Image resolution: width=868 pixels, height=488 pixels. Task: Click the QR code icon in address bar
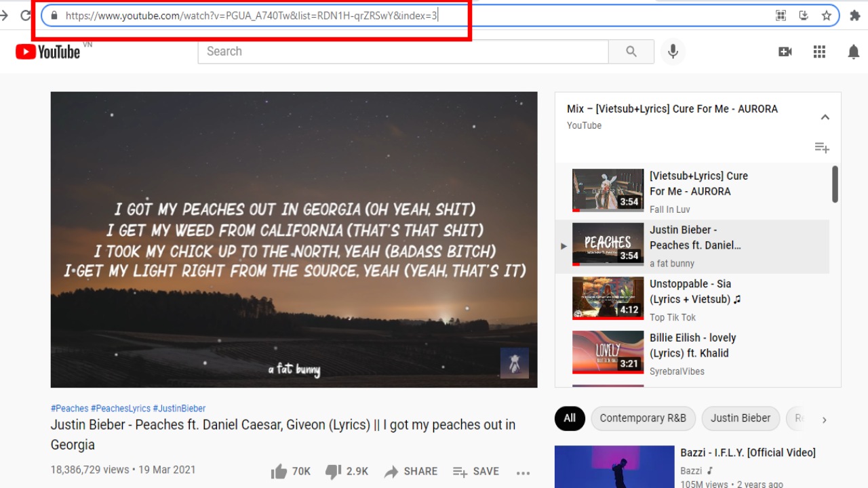(x=781, y=15)
